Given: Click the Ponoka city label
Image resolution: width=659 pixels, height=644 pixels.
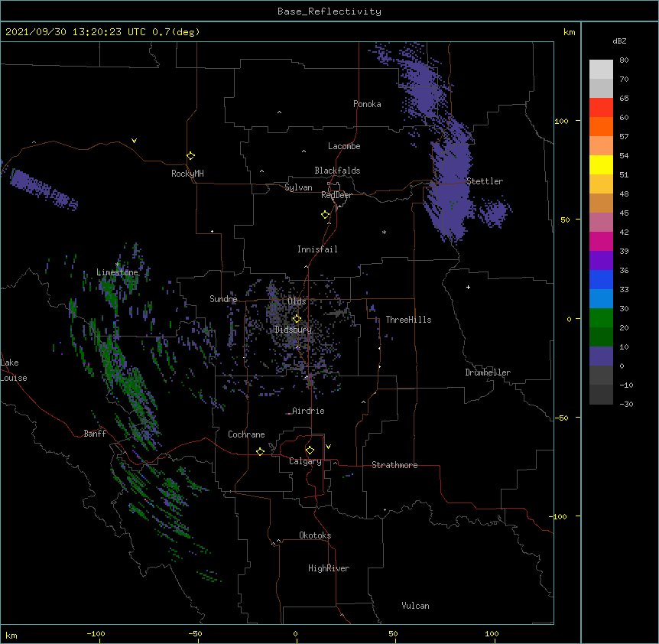Looking at the screenshot, I should pyautogui.click(x=367, y=104).
